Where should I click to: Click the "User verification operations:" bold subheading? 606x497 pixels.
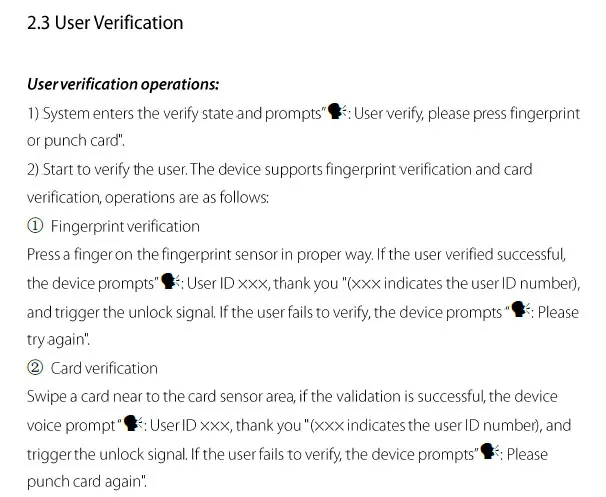coord(123,84)
